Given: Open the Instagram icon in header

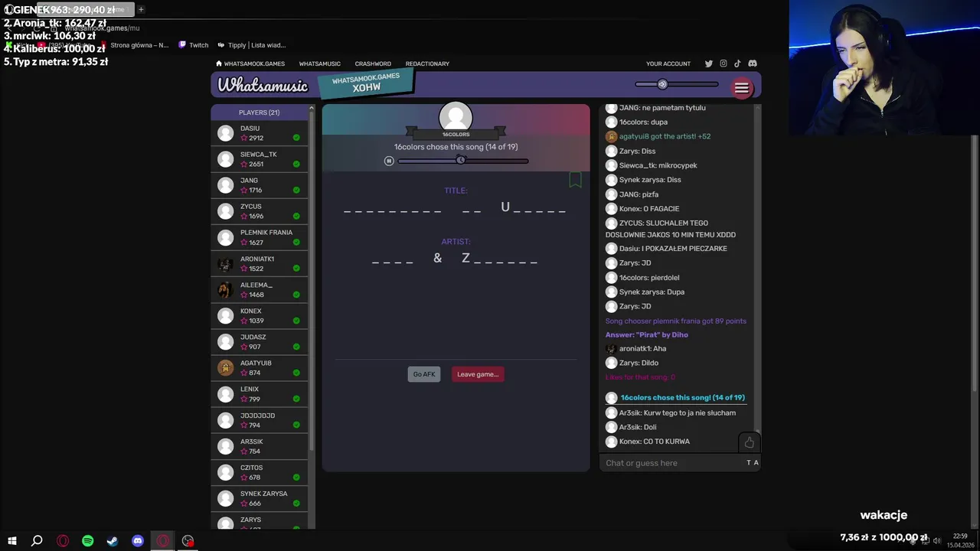Looking at the screenshot, I should coord(723,64).
